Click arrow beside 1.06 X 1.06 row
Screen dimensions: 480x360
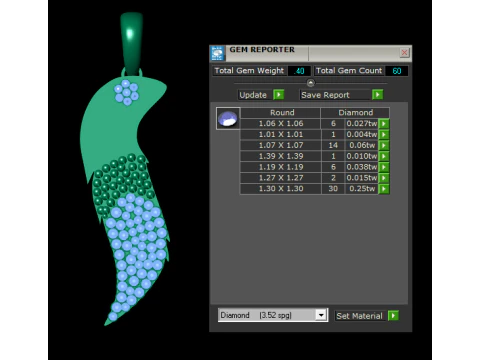(x=384, y=124)
